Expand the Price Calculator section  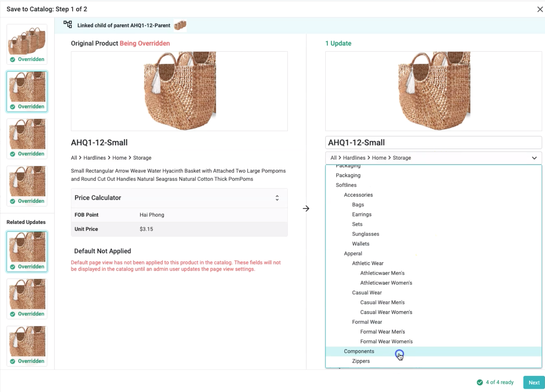click(277, 198)
